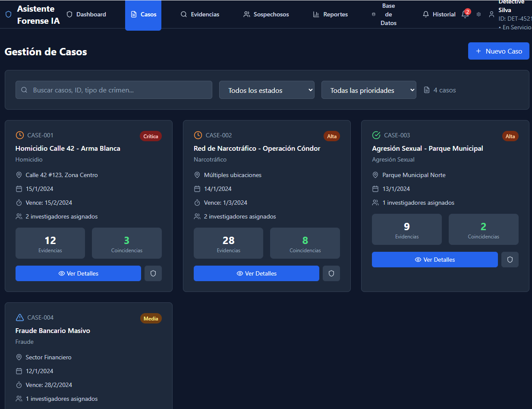532x409 pixels.
Task: Click the shield icon on CASE-001 card
Action: (x=153, y=273)
